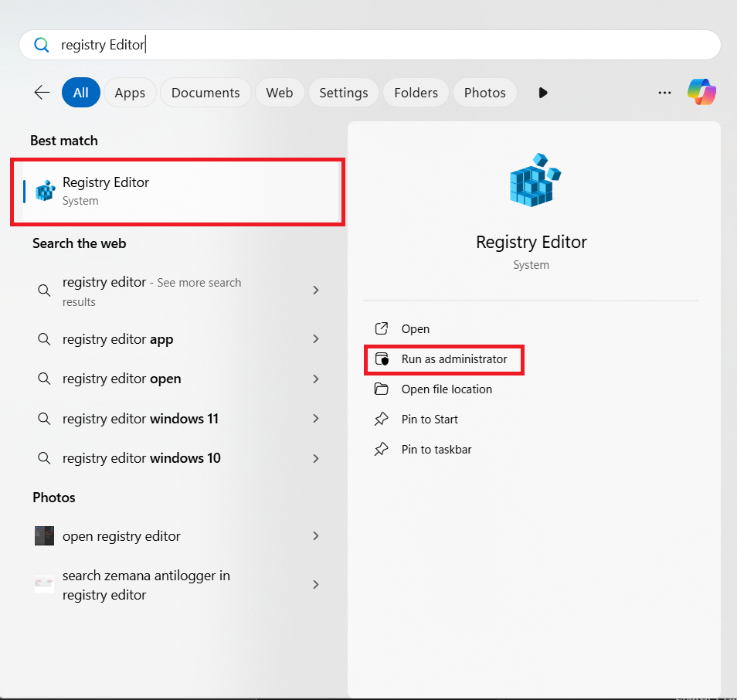
Task: Expand chevron for 'open registry editor' photo
Action: [x=316, y=536]
